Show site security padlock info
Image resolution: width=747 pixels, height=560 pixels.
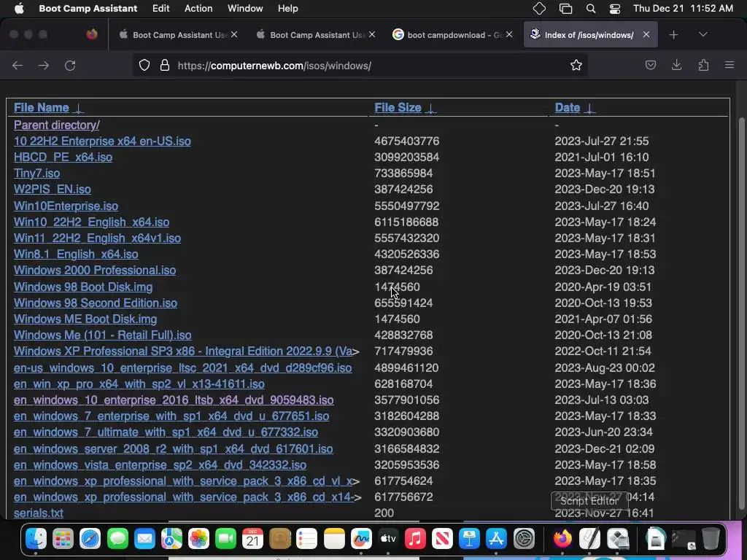point(165,65)
